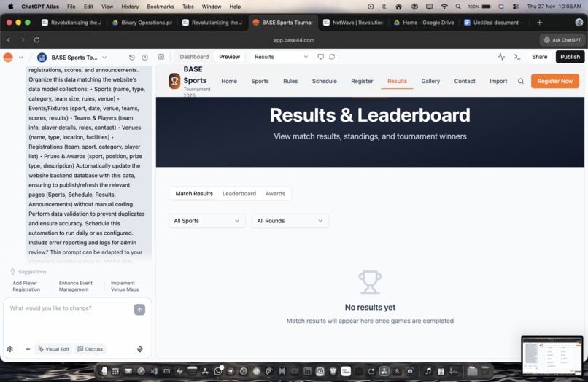Click the plus attach icon in chat
Screen dimensions: 588x382
(x=28, y=349)
